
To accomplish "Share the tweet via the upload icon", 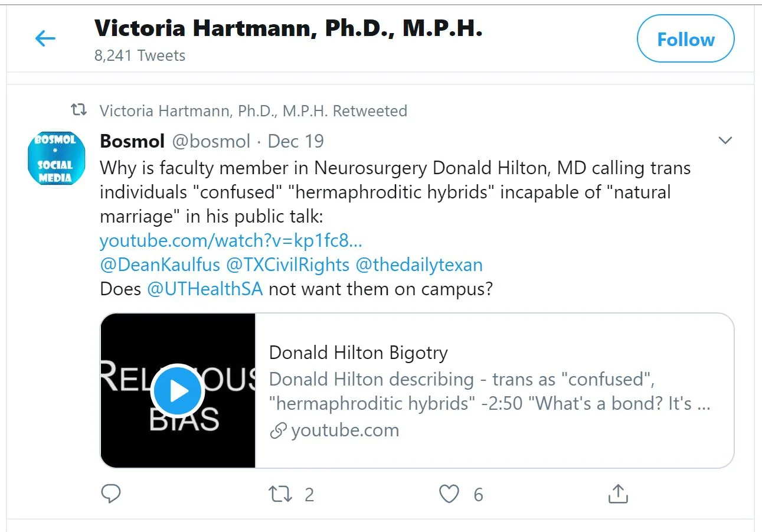I will (x=617, y=494).
